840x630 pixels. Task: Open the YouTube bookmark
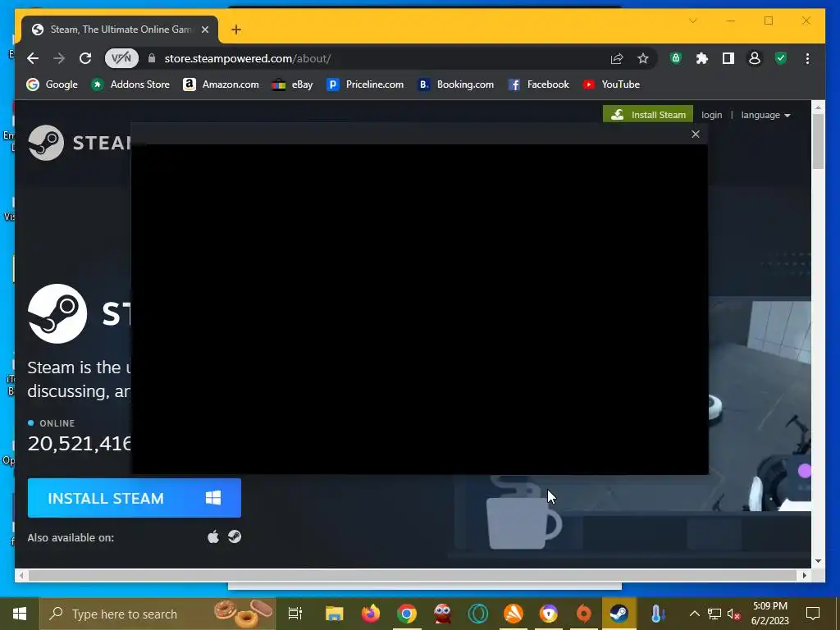pyautogui.click(x=611, y=84)
